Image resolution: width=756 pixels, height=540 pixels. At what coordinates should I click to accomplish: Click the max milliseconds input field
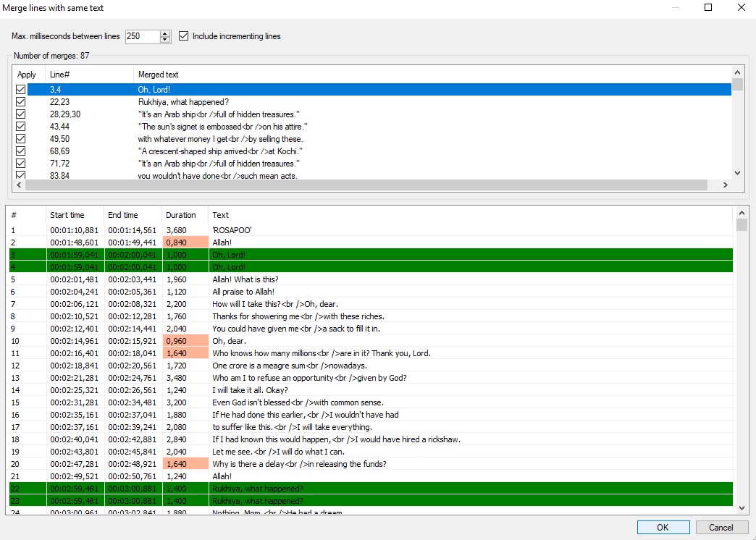[x=142, y=36]
